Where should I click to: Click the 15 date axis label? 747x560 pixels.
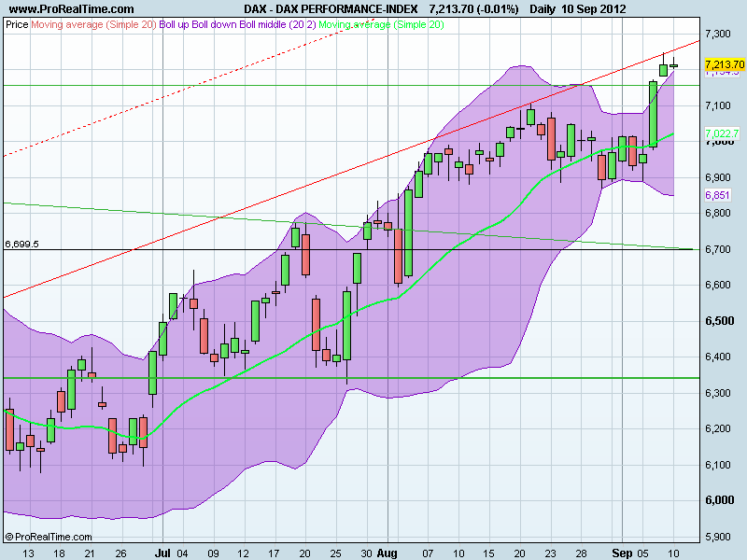pos(488,553)
